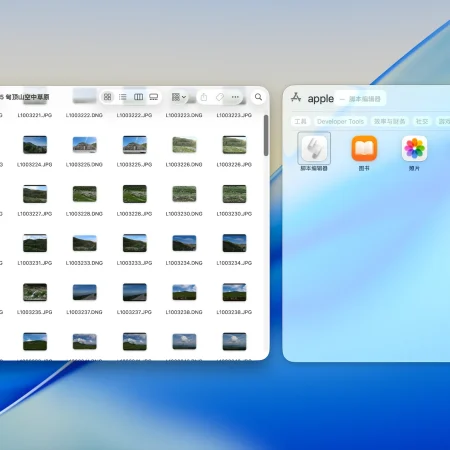Select the L1003234.DNG thumbnail
The width and height of the screenshot is (450, 450).
(x=184, y=243)
